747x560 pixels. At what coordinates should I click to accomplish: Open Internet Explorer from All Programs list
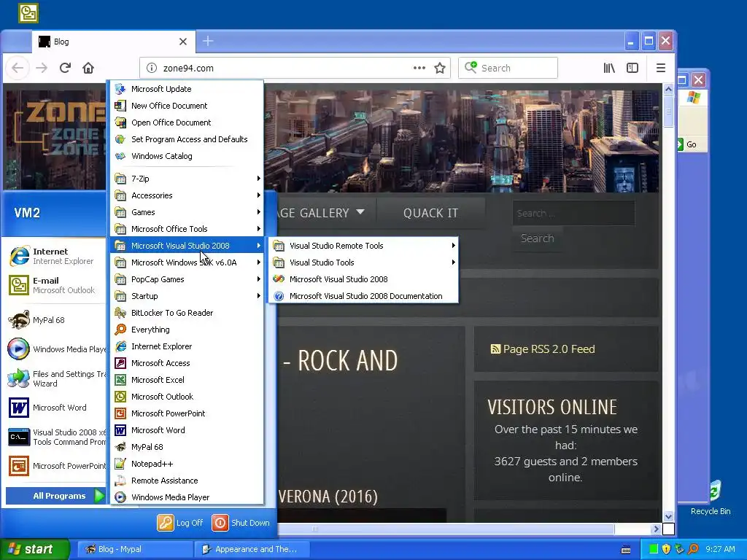187,346
